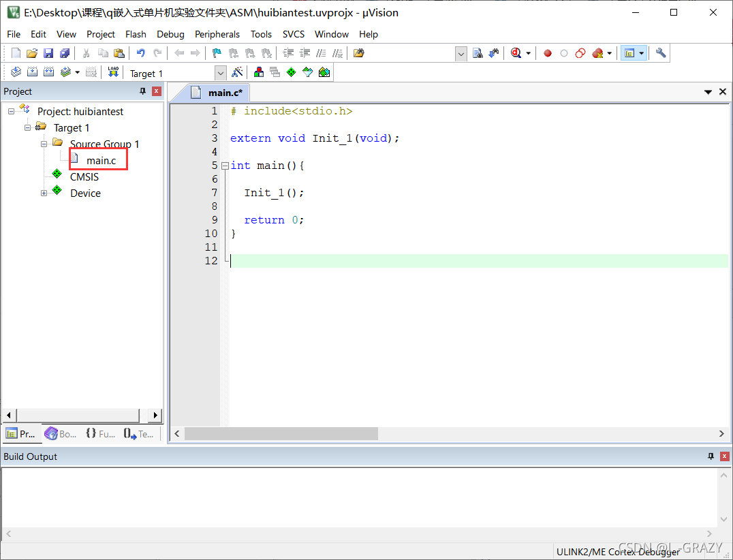Insert a breakpoint with the red dot
This screenshot has height=560, width=733.
coord(548,53)
